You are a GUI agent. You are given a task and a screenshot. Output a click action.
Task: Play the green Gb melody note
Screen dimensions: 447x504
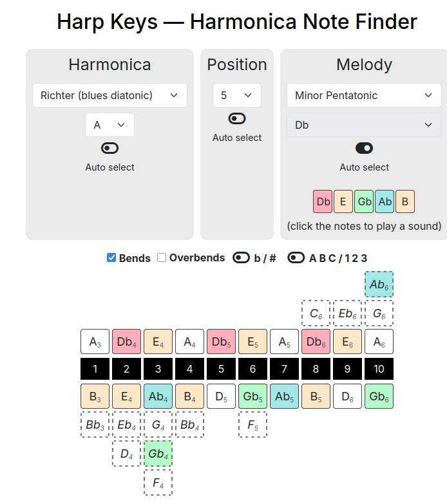[x=364, y=201]
